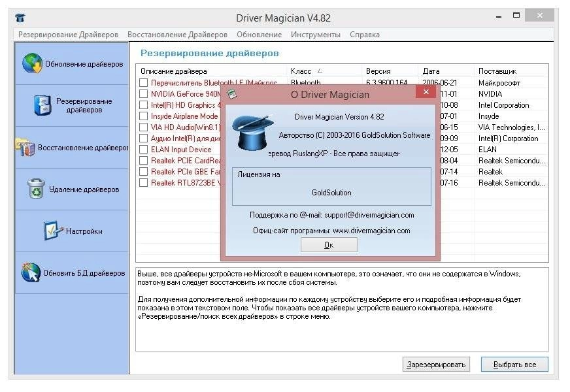Click the small icon in About dialog title bar

(x=232, y=95)
